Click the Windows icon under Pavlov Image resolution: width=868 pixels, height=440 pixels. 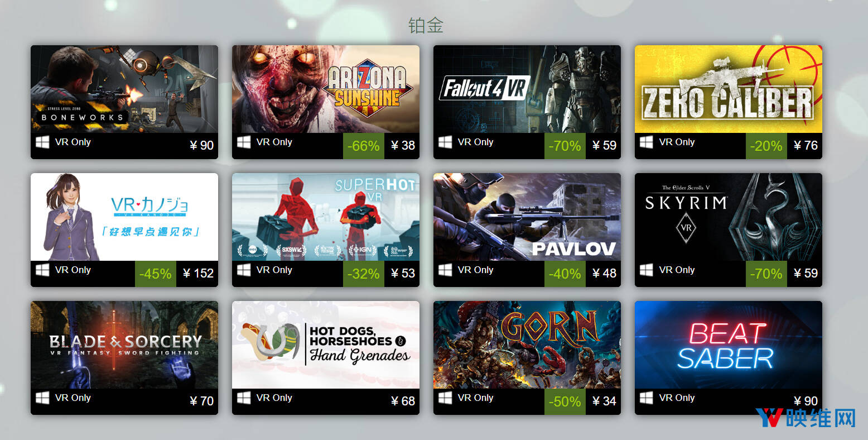coord(445,270)
